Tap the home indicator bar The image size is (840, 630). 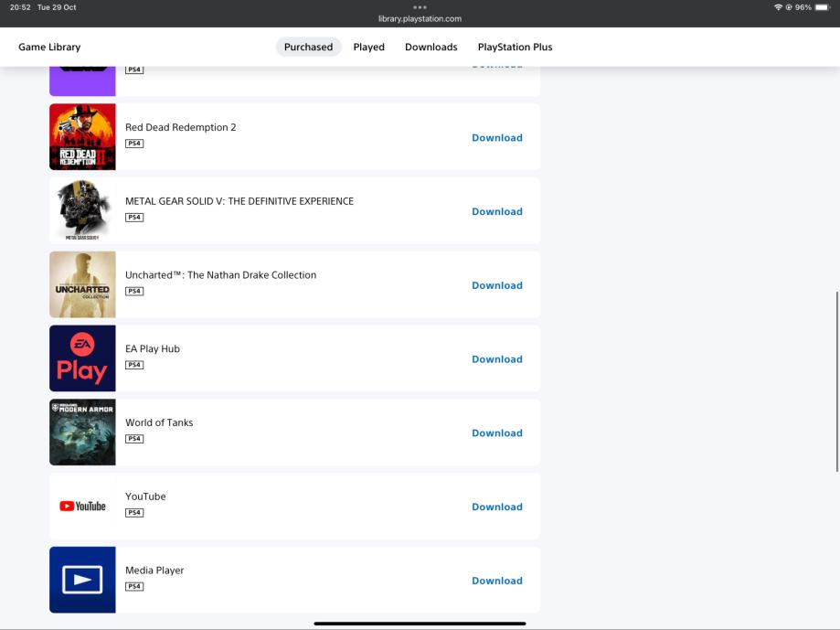point(420,624)
